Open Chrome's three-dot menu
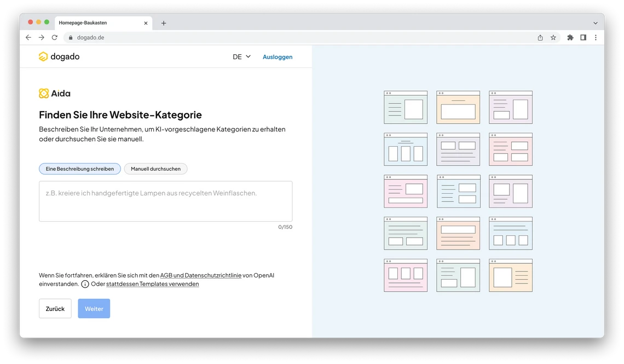 tap(596, 37)
